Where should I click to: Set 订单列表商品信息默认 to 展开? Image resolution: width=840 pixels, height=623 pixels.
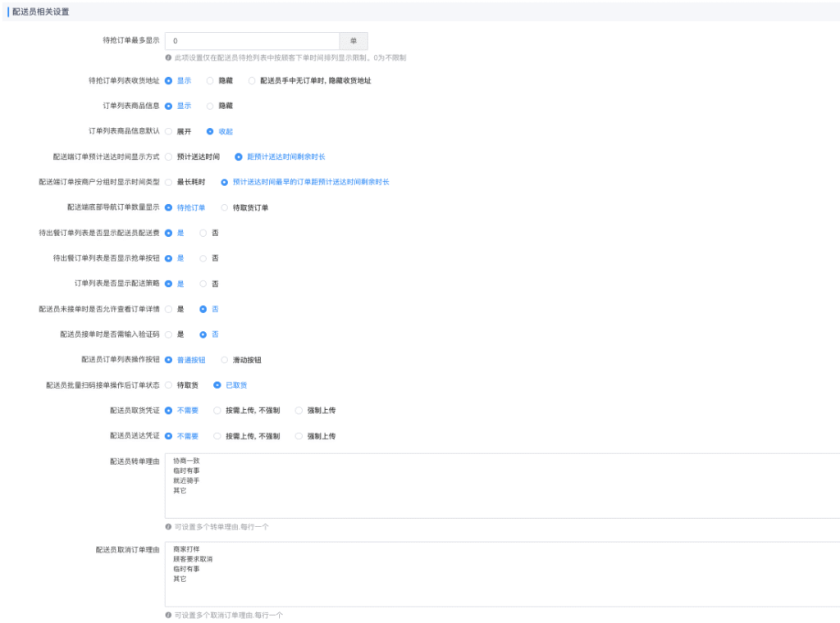click(169, 131)
